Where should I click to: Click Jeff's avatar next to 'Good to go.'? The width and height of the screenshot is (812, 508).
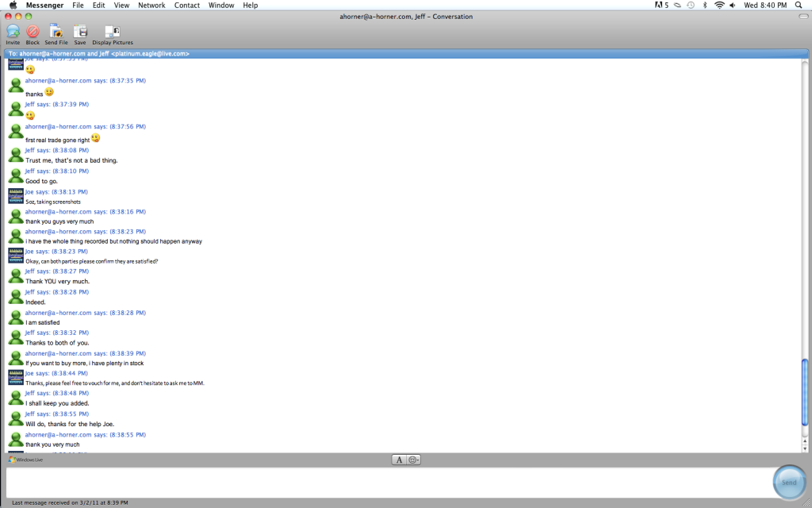pyautogui.click(x=16, y=175)
